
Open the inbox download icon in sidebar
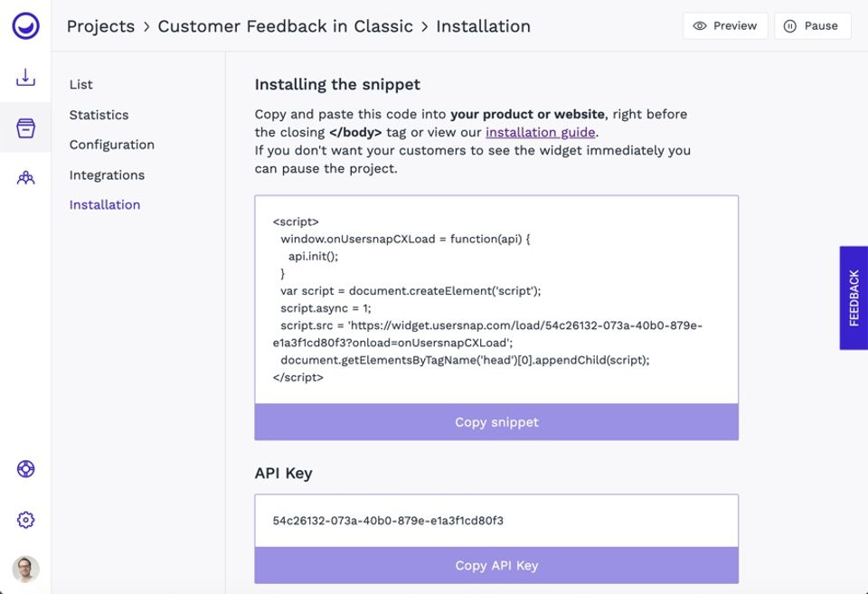(25, 78)
